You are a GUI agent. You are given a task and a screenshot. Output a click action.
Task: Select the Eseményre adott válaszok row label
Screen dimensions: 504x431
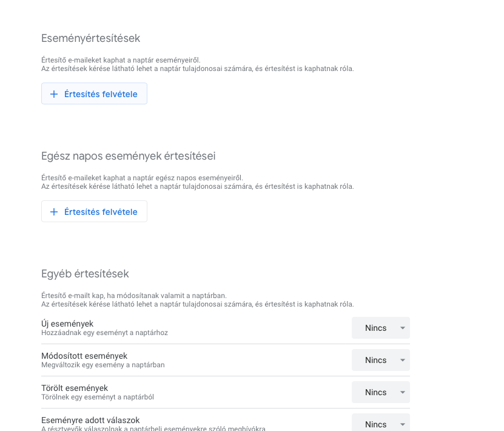pyautogui.click(x=90, y=420)
